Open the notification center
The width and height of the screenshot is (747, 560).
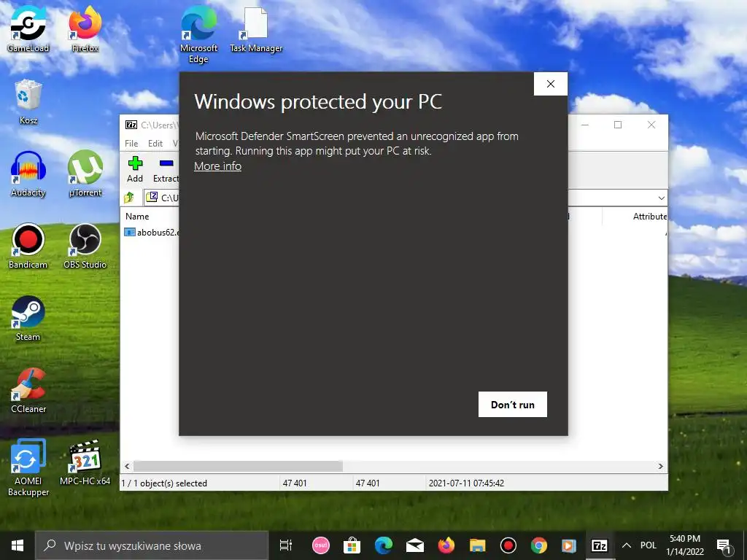click(724, 546)
